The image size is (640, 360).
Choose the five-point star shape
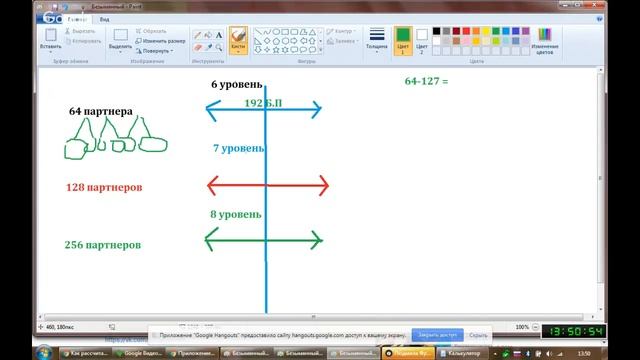276,50
